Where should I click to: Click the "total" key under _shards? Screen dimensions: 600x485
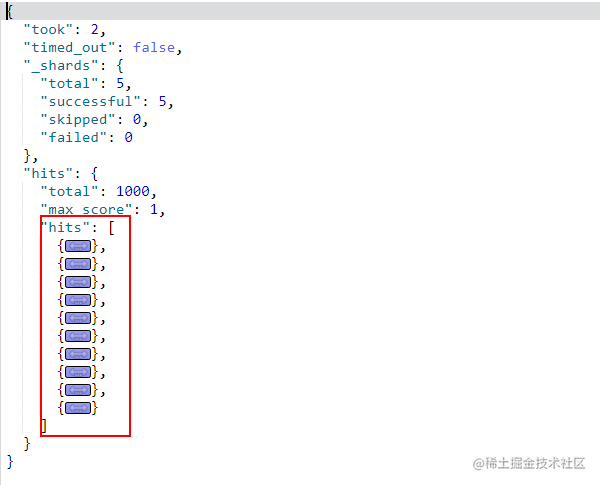[69, 83]
